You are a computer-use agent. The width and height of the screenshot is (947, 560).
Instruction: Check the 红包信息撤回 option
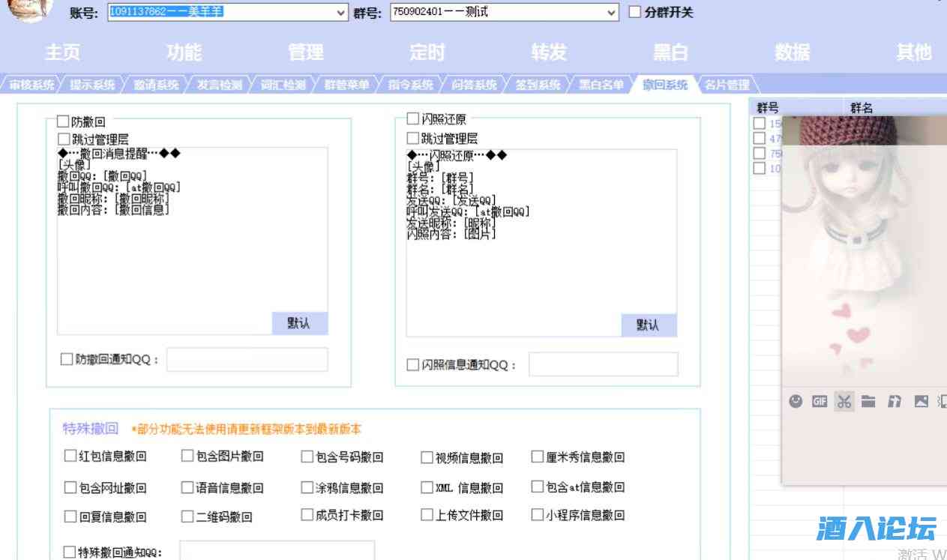[70, 456]
